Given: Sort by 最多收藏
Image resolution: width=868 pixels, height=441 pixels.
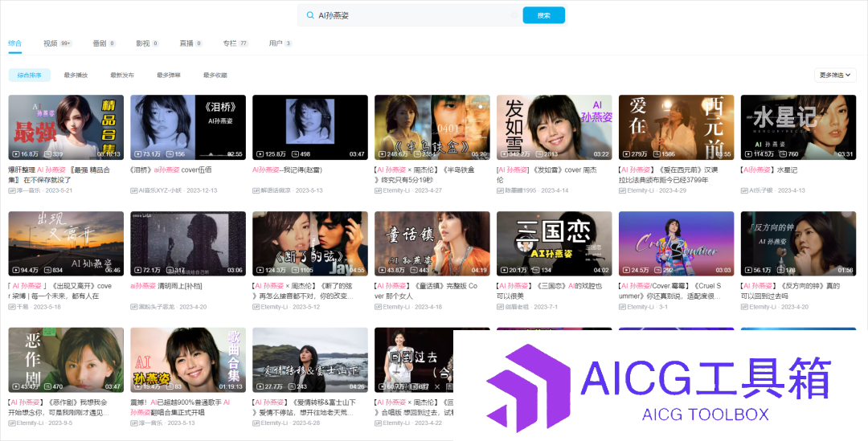Looking at the screenshot, I should [x=215, y=76].
